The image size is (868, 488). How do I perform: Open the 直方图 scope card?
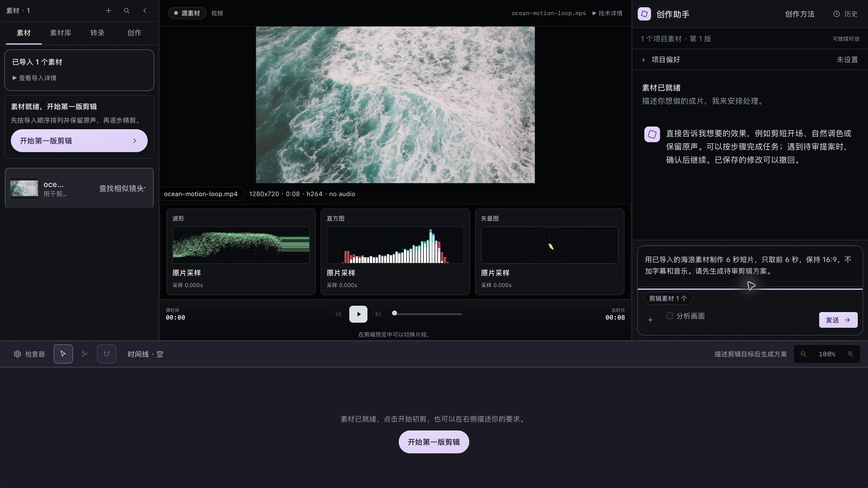click(x=395, y=252)
